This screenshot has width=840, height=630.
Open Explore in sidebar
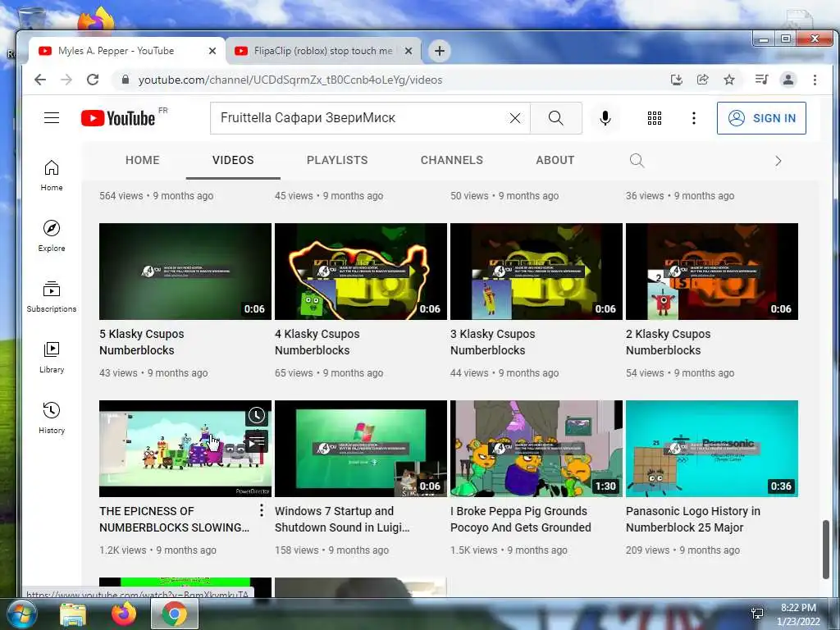pos(52,236)
